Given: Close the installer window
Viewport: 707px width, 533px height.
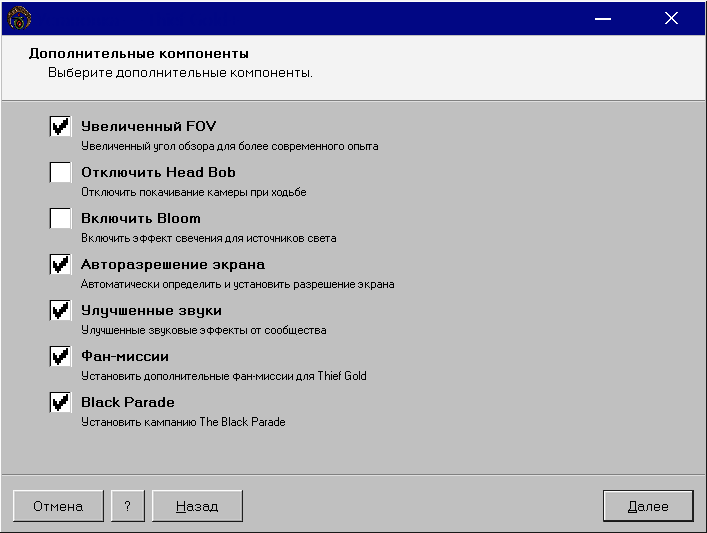Looking at the screenshot, I should pyautogui.click(x=671, y=18).
